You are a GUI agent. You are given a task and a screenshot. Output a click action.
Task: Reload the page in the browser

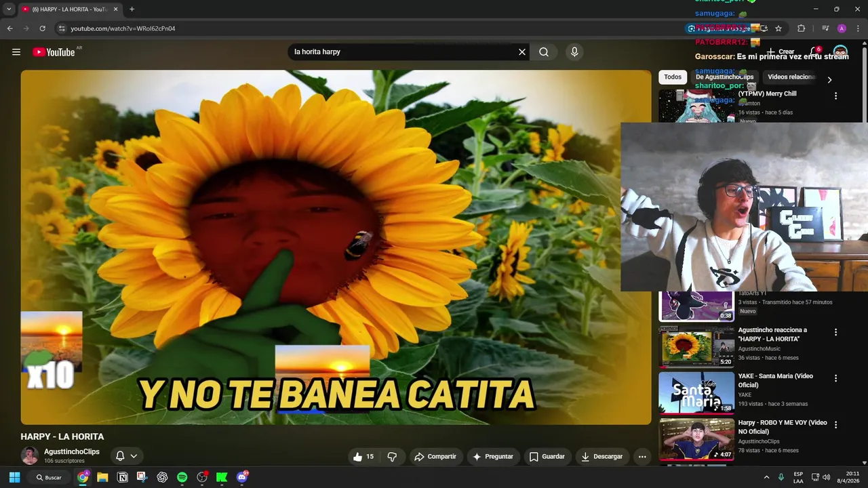click(42, 28)
